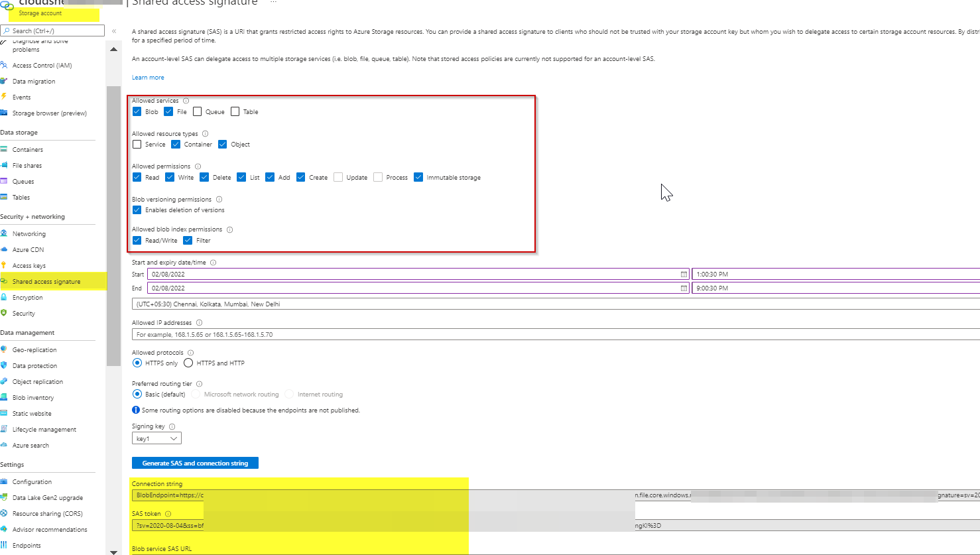Click the sidebar Search field
Viewport: 980px width, 555px height.
52,31
